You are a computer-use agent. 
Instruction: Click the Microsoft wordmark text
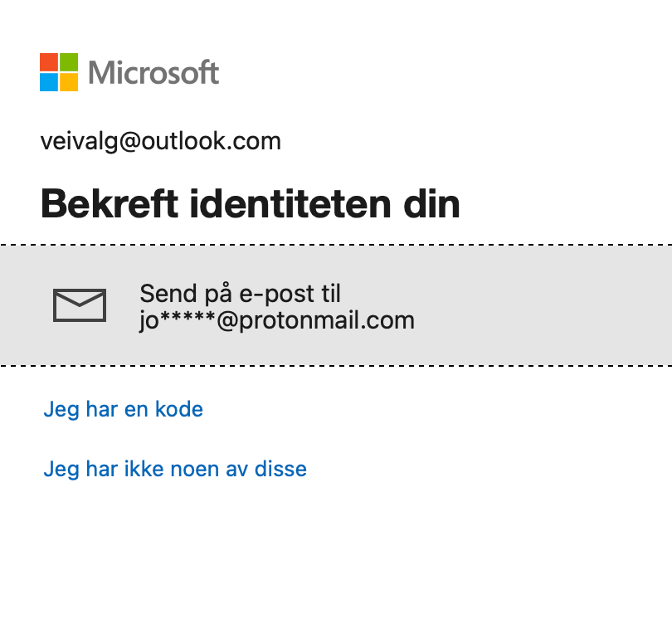tap(153, 73)
